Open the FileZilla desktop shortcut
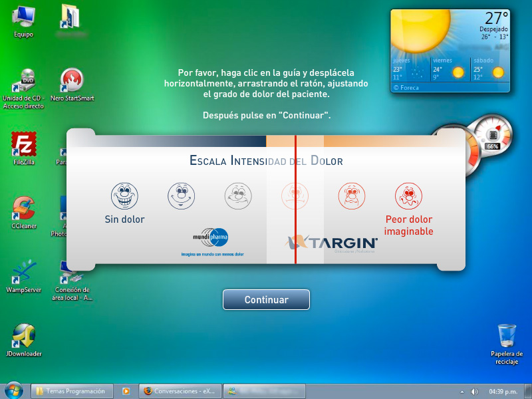532x399 pixels. [x=24, y=144]
